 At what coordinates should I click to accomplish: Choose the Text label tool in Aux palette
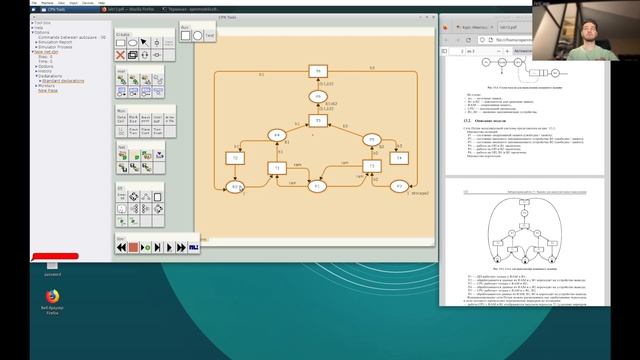(209, 36)
